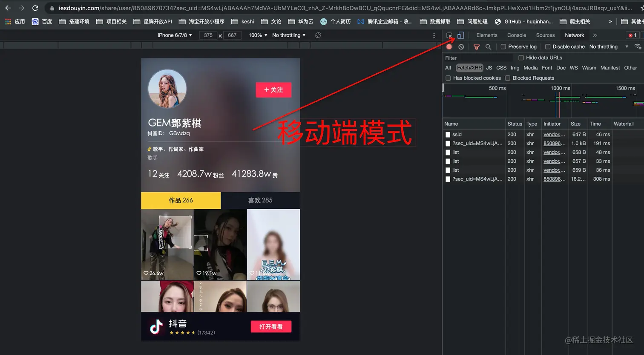
Task: Filter requests by WS
Action: tap(574, 68)
